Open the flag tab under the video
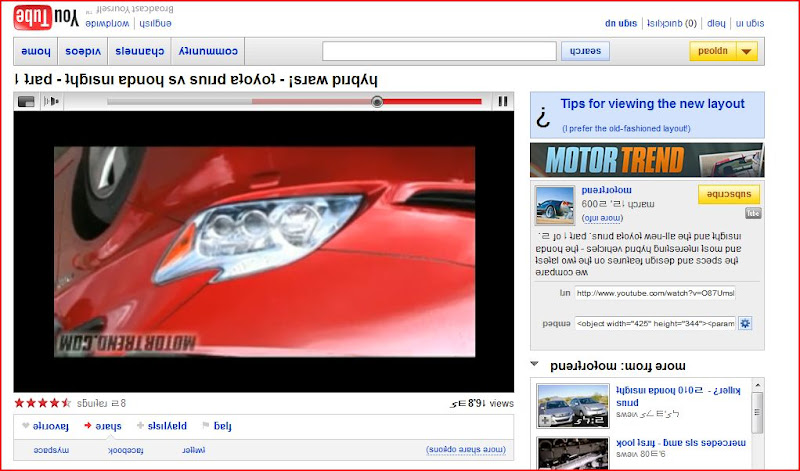Image resolution: width=800 pixels, height=471 pixels. [x=222, y=426]
